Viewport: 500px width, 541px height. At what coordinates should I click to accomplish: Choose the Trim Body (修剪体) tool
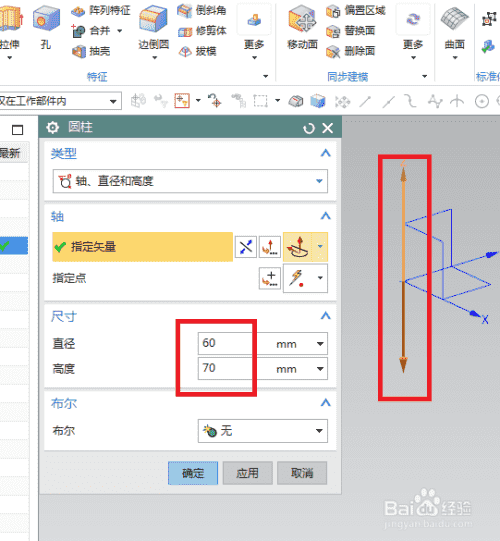point(202,31)
